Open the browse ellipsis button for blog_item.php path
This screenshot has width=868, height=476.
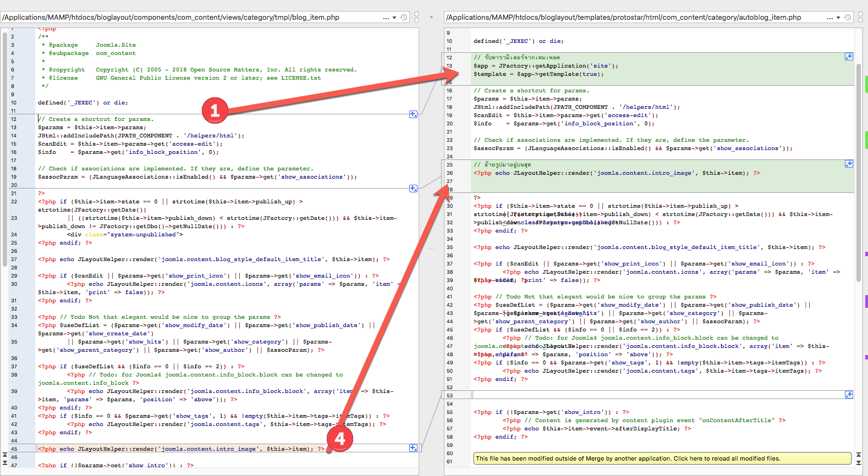click(x=386, y=18)
